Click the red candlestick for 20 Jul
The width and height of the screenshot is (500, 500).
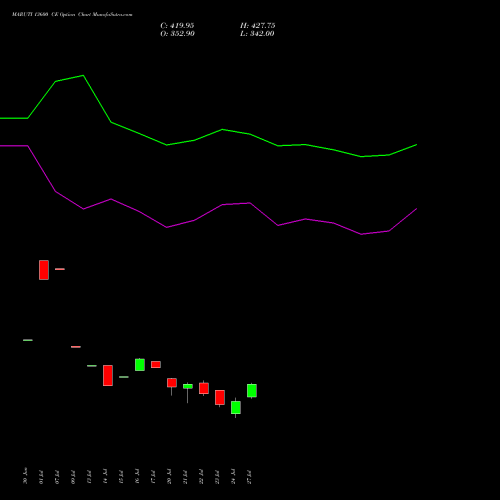point(172,383)
